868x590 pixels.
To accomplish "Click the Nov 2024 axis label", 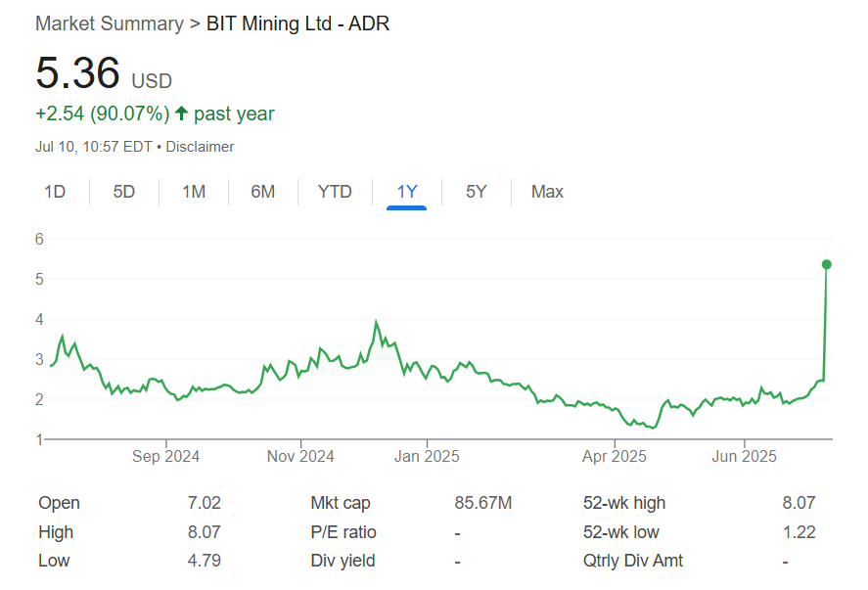I will [x=300, y=456].
